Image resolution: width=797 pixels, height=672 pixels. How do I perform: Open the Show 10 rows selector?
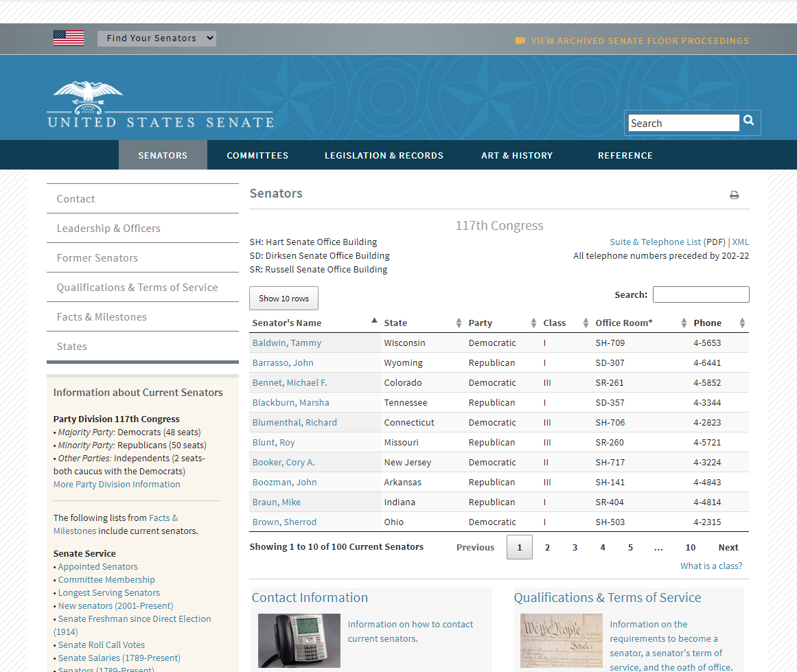click(284, 299)
